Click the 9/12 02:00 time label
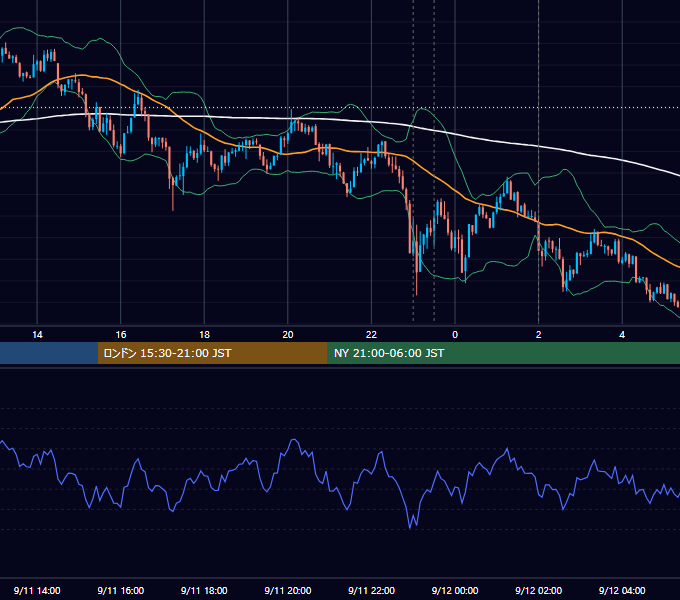 click(539, 590)
